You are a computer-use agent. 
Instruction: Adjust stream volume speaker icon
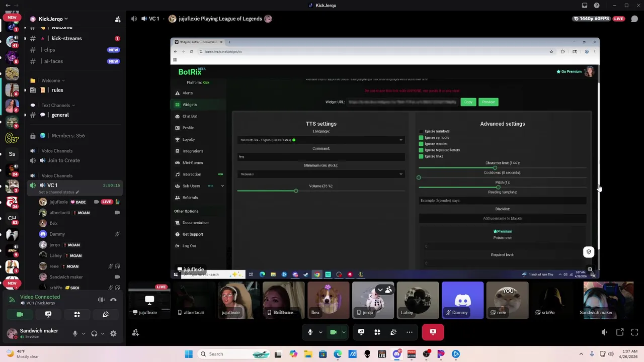click(604, 332)
